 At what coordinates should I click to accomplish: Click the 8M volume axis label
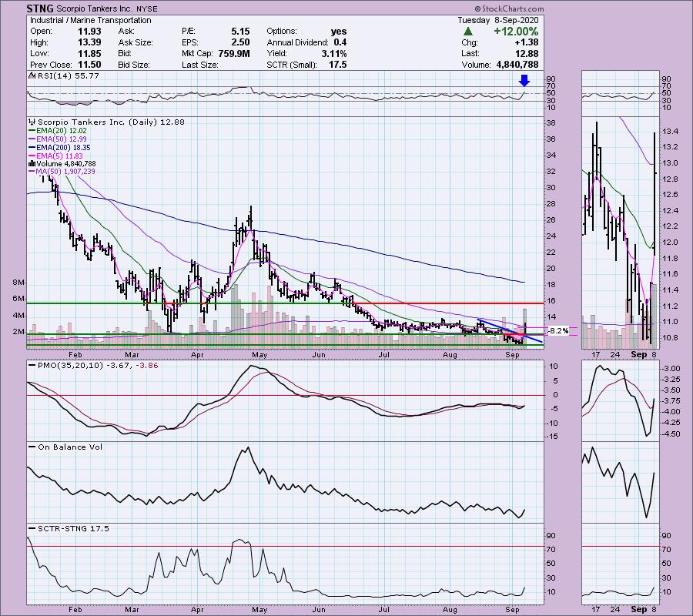(x=18, y=283)
